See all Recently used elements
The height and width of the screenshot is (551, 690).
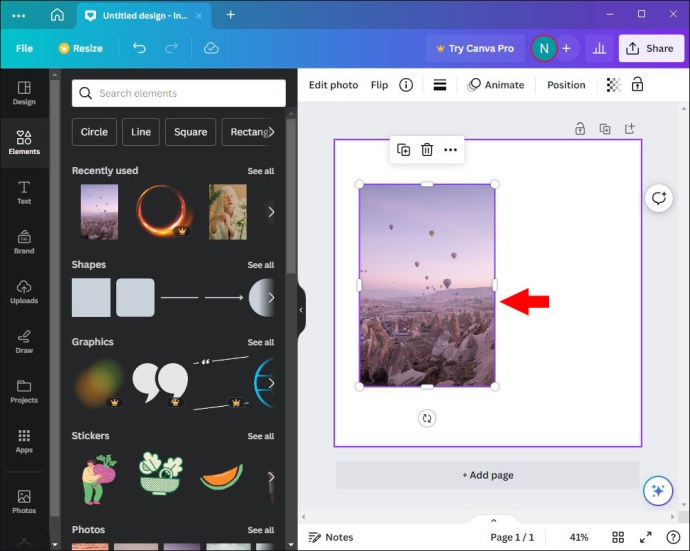[261, 171]
